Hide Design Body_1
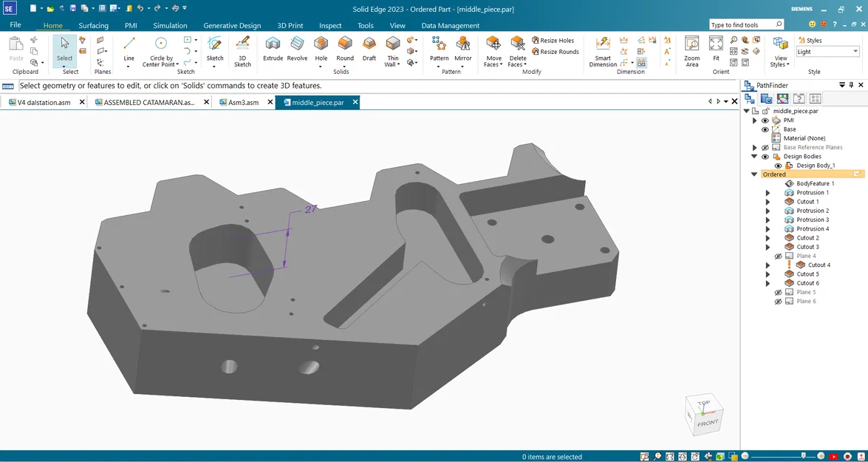 pyautogui.click(x=778, y=166)
